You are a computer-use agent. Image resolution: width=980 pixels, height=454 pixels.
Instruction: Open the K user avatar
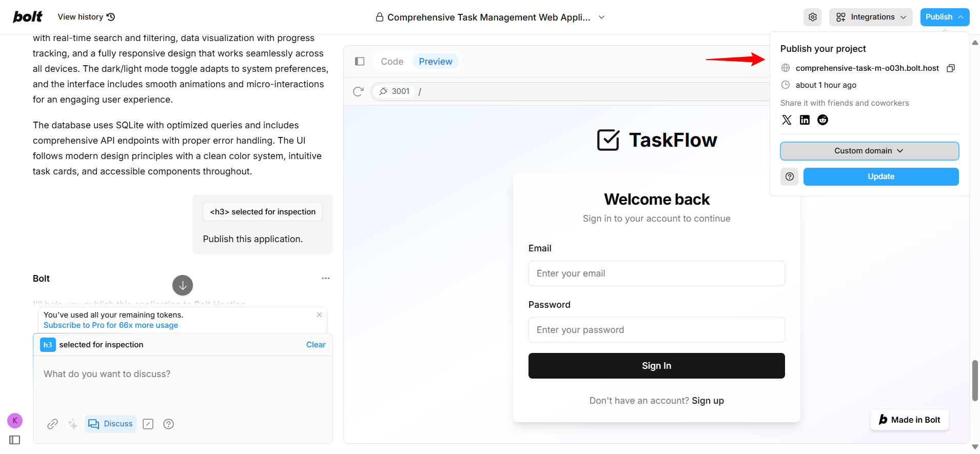[15, 421]
